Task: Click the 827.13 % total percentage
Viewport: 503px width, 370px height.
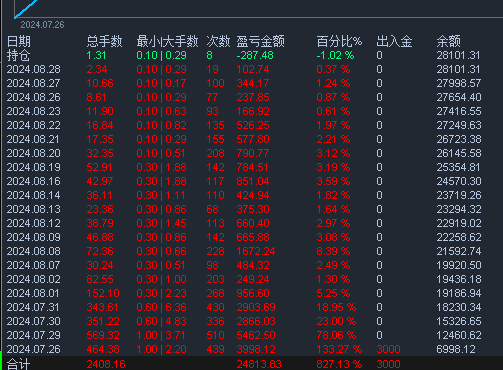Action: pos(339,364)
